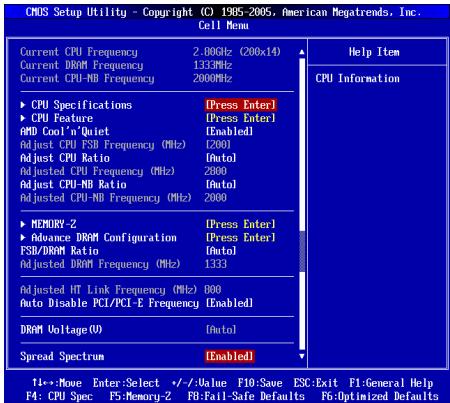The height and width of the screenshot is (403, 450).
Task: Click the scrollbar down arrow
Action: pos(302,356)
